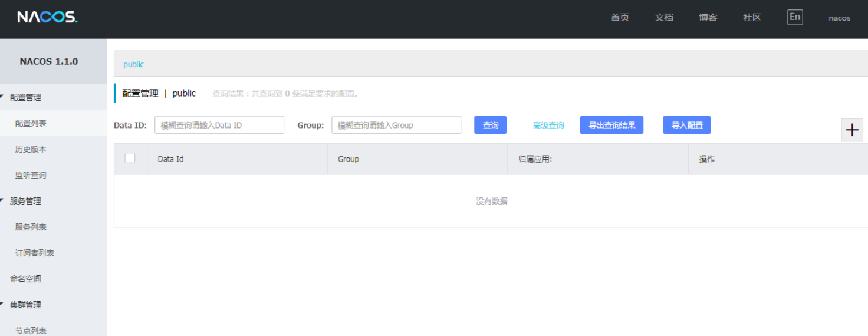Screen dimensions: 868x336
Task: Click the 操作 column header
Action: 778,159
